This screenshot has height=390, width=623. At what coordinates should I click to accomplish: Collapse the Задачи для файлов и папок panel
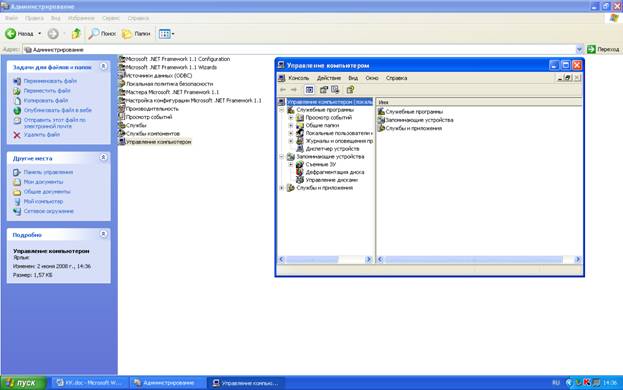coord(103,67)
